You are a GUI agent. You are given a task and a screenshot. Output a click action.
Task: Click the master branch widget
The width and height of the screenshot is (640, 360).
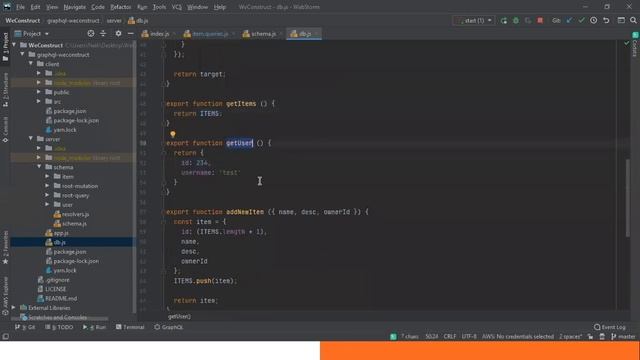[623, 337]
